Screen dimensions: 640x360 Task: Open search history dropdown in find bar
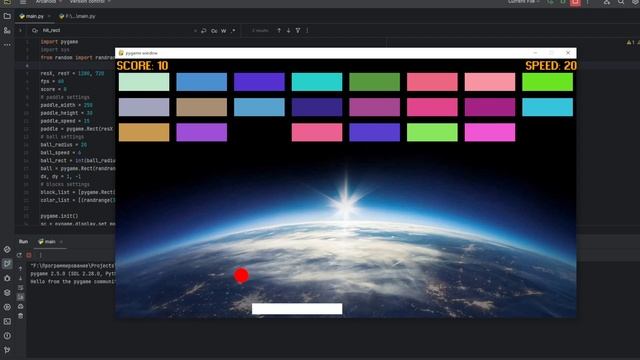click(x=35, y=31)
